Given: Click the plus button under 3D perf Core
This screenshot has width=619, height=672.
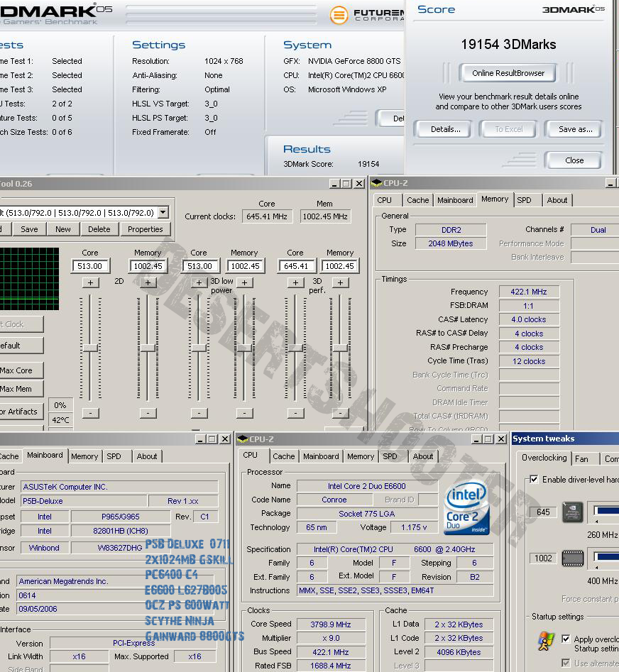Looking at the screenshot, I should pyautogui.click(x=295, y=282).
